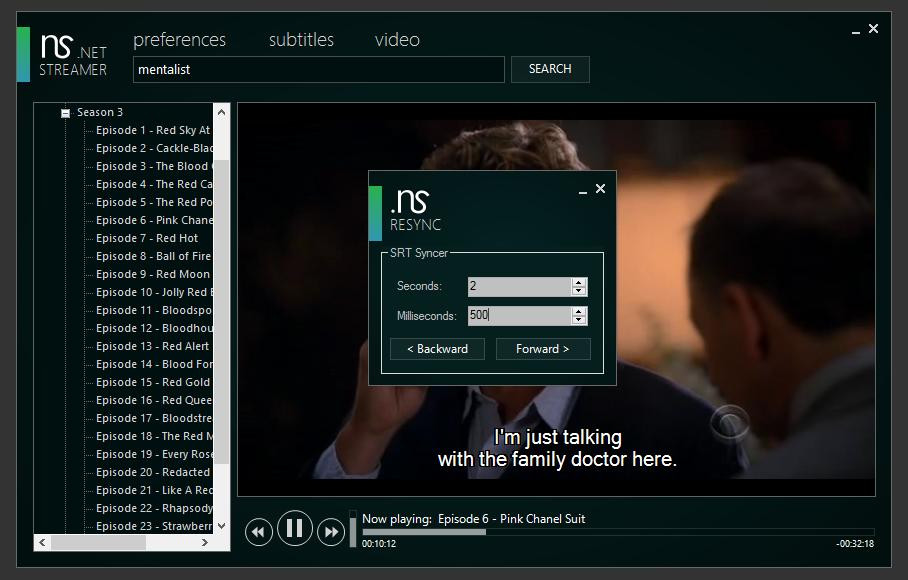Screen dimensions: 908x580
Task: Select Episode 1 - Red Sky At
Action: (x=153, y=130)
